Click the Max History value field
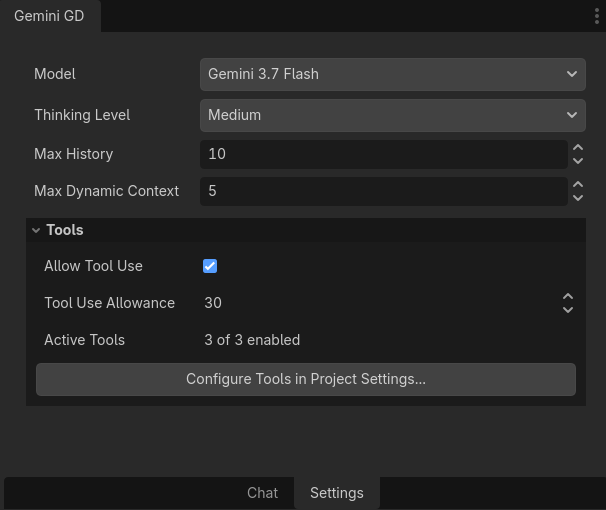This screenshot has width=606, height=510. tap(383, 154)
